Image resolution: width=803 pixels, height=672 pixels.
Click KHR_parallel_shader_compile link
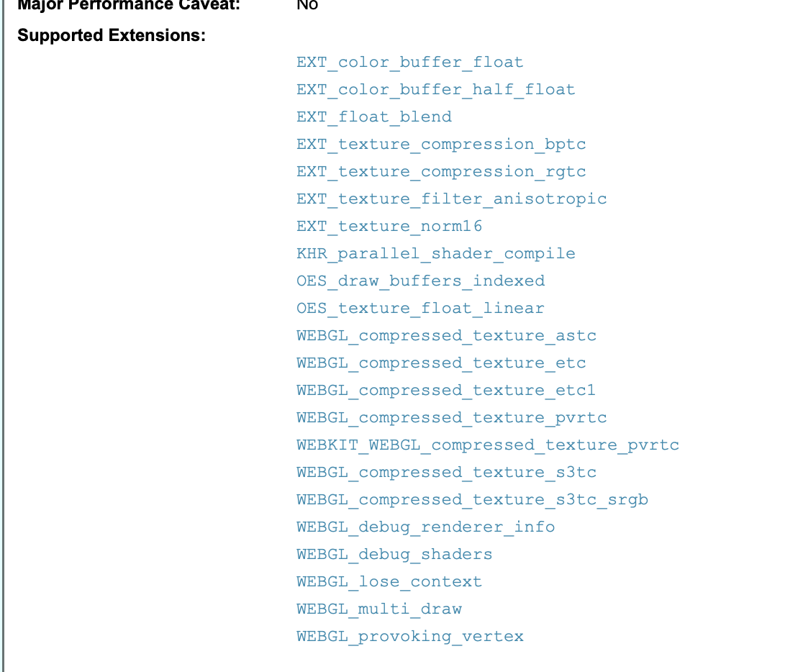coord(436,253)
